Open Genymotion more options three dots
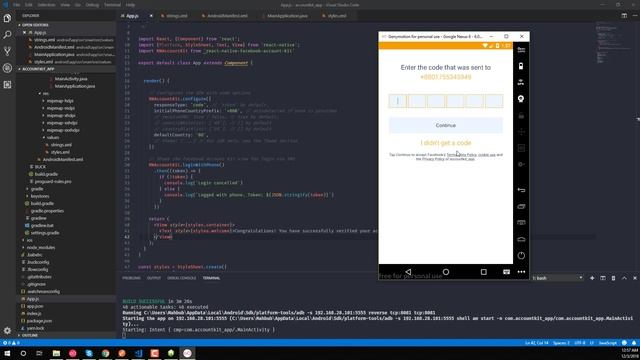640x360 pixels. pos(521,272)
